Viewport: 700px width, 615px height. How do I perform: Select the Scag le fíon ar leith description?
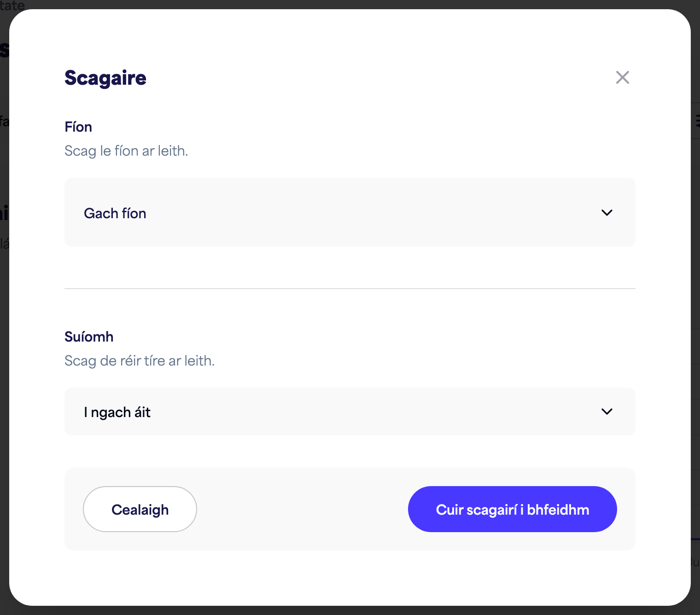[126, 151]
